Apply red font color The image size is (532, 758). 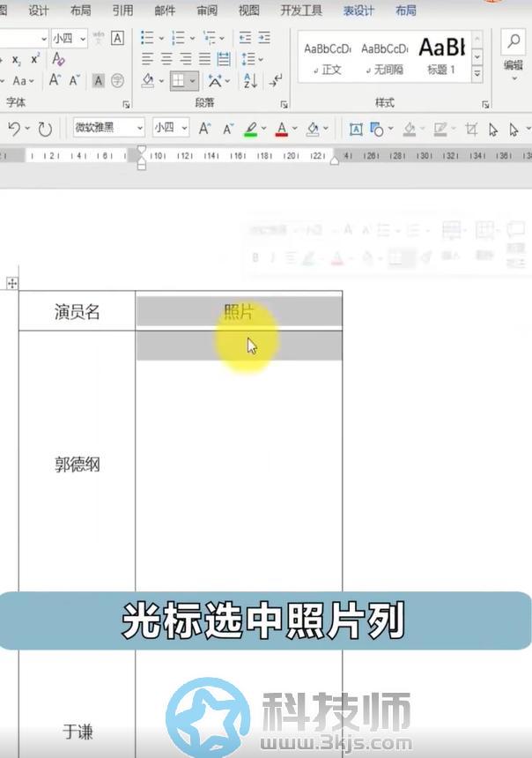282,129
